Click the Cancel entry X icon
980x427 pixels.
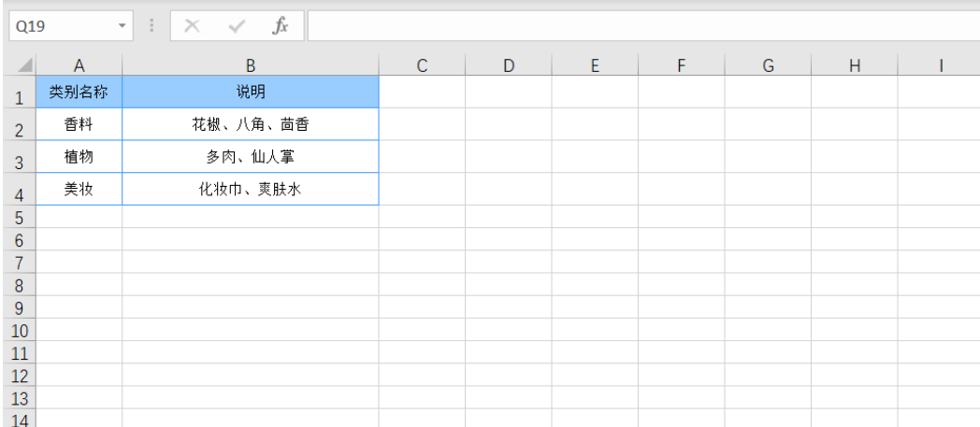click(x=192, y=26)
